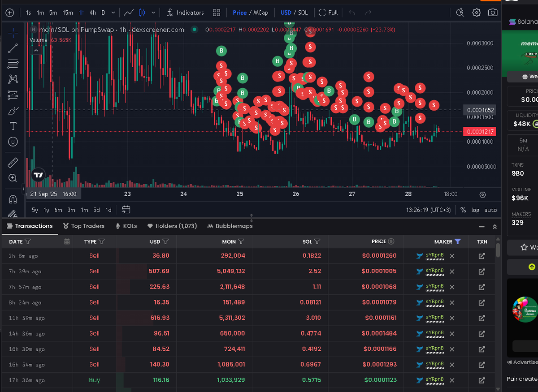
Task: Toggle the green symbol status dot
Action: click(194, 30)
